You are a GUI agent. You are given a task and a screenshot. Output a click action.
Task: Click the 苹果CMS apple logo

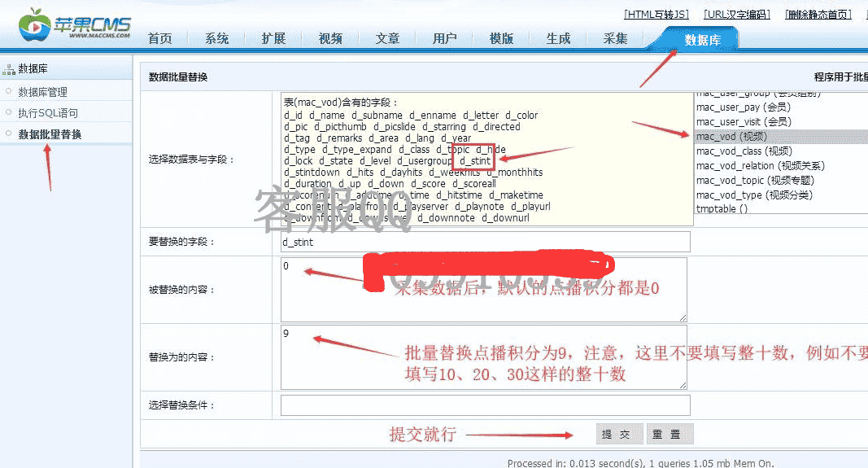(34, 24)
